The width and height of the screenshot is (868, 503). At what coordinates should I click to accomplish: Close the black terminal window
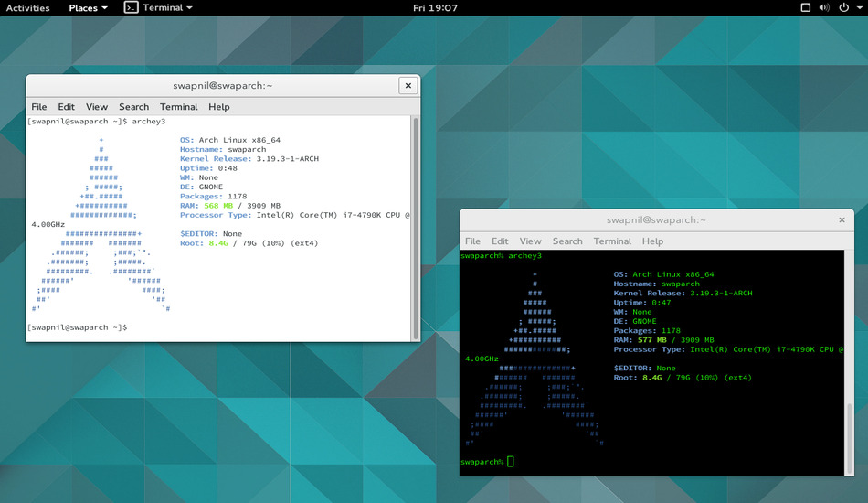[x=842, y=219]
